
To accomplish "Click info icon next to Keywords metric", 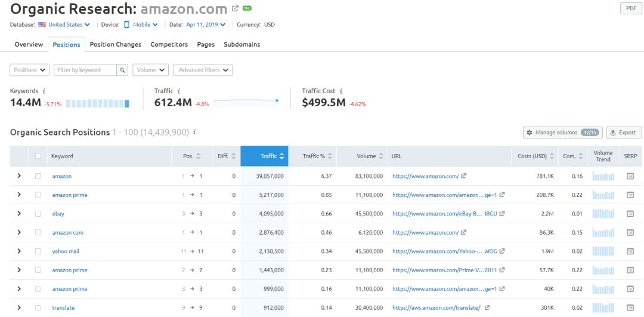I will coord(44,91).
